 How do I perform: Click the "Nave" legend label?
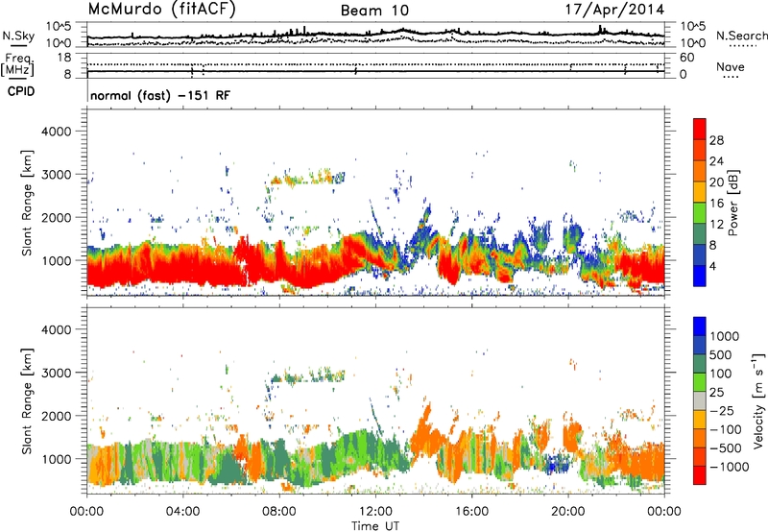pos(731,66)
